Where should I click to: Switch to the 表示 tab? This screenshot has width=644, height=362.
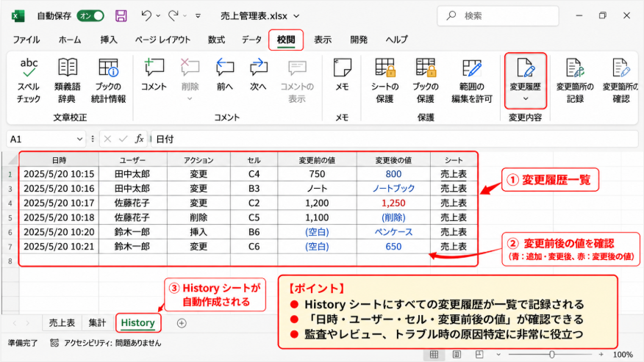coord(323,40)
